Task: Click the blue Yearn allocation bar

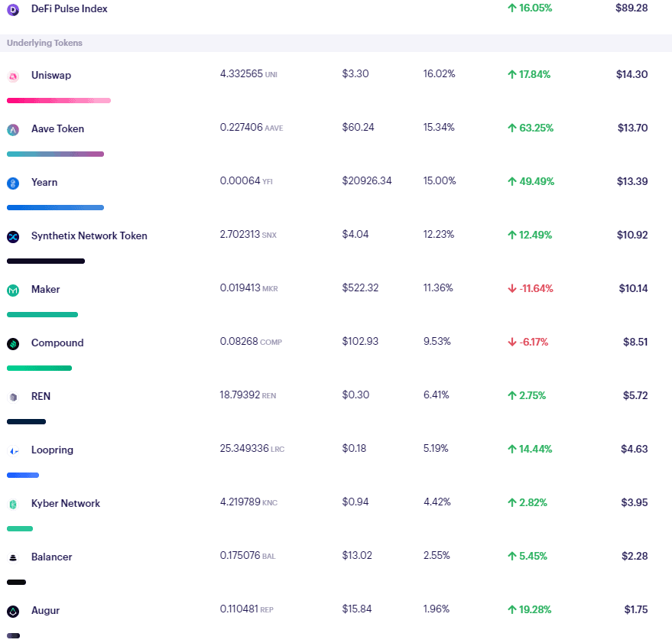Action: [x=55, y=208]
